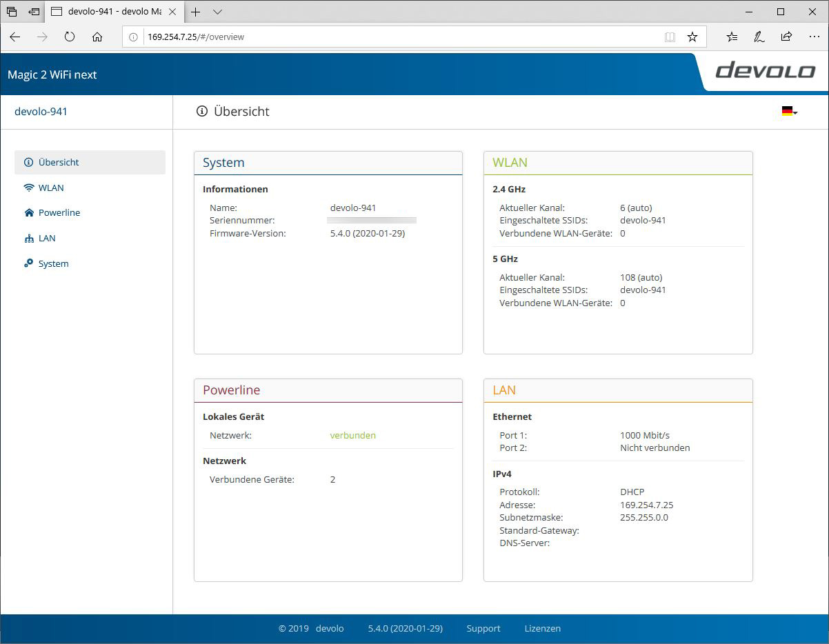Click the Standard-Gateway label
This screenshot has width=829, height=644.
(539, 530)
